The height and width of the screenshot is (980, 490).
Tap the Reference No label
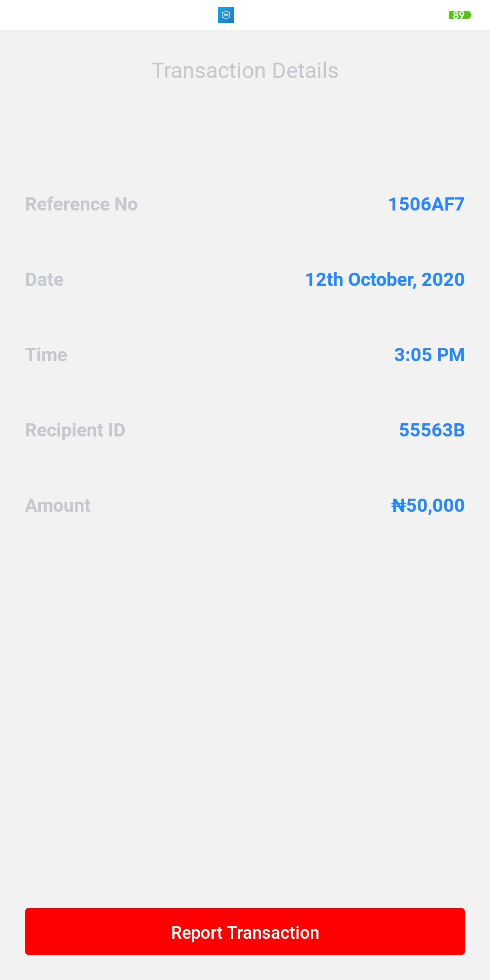coord(82,204)
